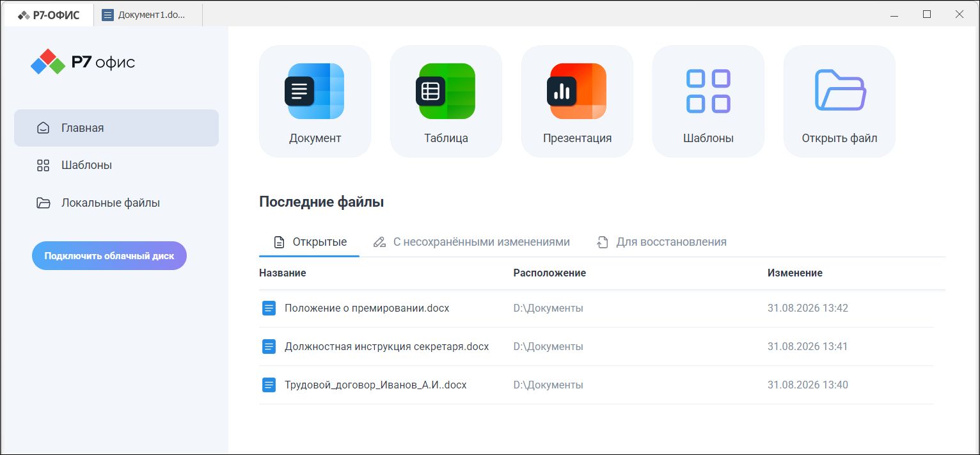
Task: Open Трудовой_договор_Иванов_А.И..docx file name
Action: tap(375, 385)
